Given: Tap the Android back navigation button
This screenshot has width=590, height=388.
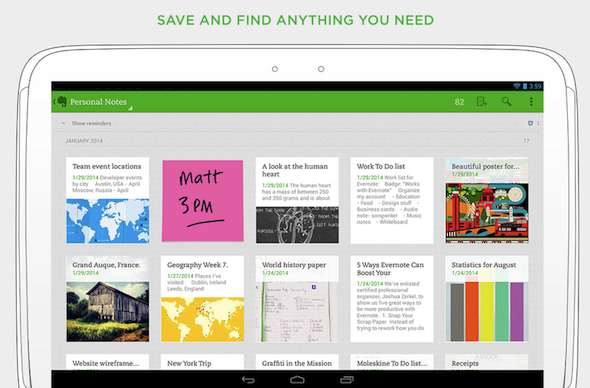Looking at the screenshot, I should 248,380.
